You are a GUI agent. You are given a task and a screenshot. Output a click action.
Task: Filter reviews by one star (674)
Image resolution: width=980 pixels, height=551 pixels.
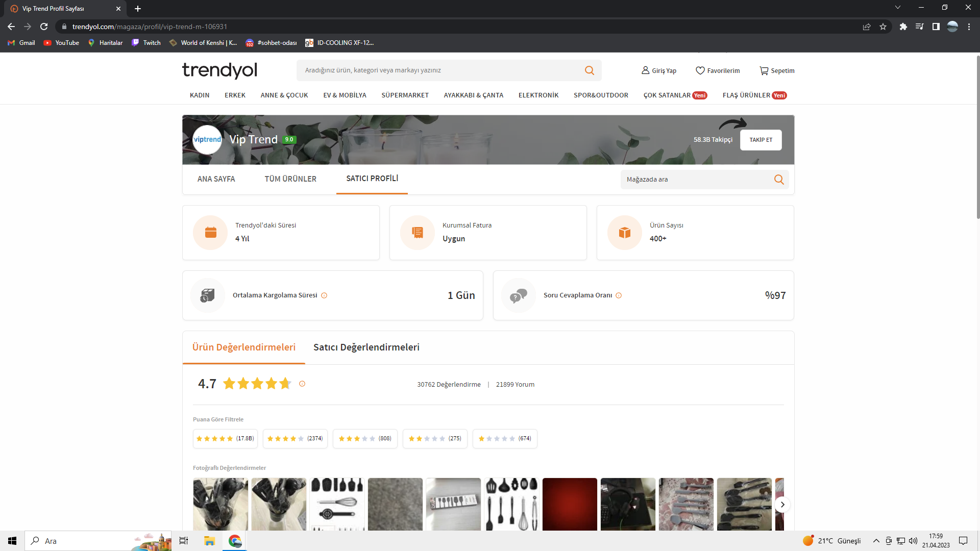click(504, 439)
